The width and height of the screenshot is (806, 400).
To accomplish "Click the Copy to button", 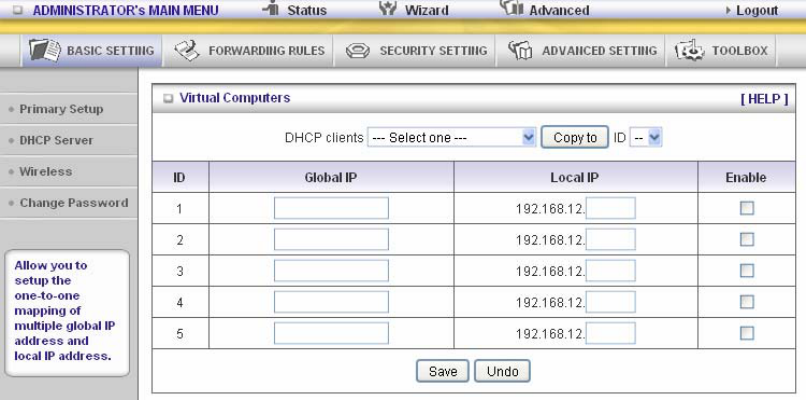I will [575, 137].
